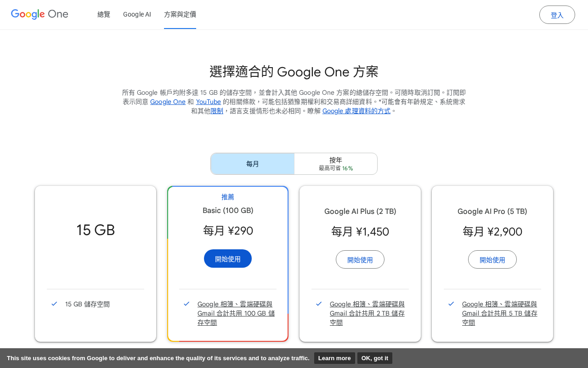Open Google 處理資料的方式 link
588x368 pixels.
tap(356, 111)
